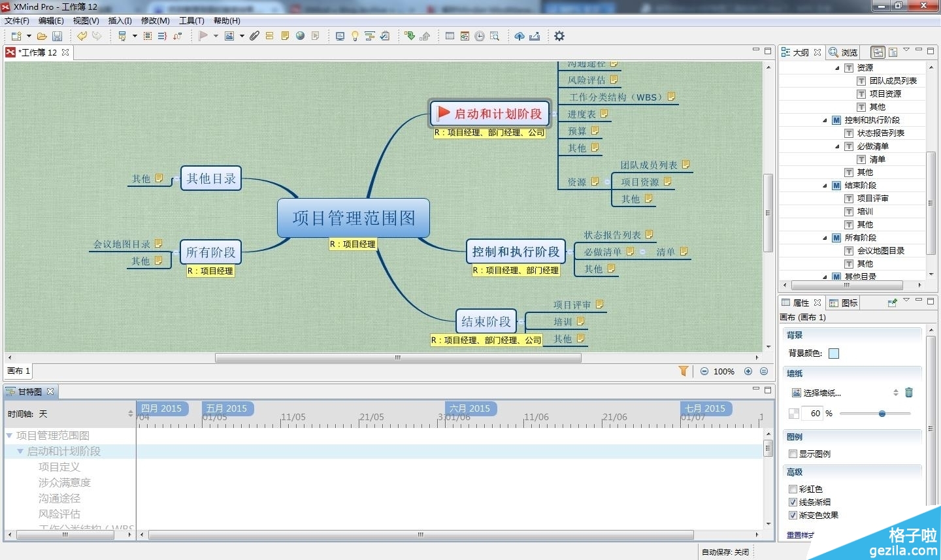941x560 pixels.
Task: Open brainstorming mode with the lightbulb icon
Action: [x=355, y=36]
